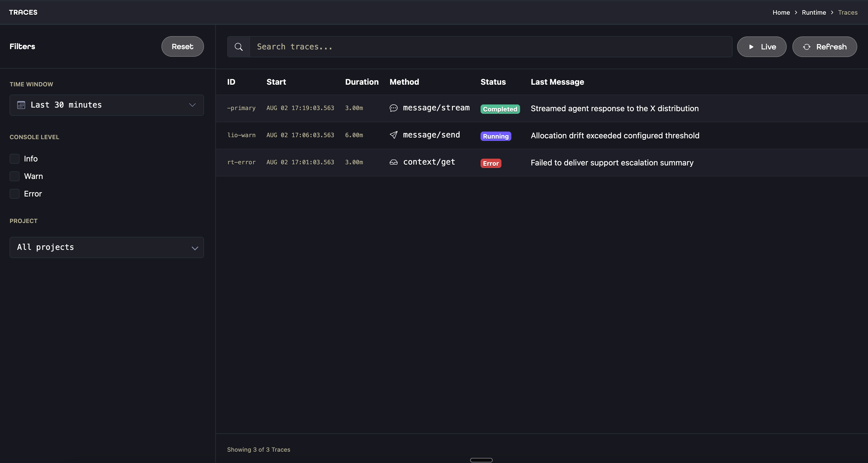Sort by the Status column header
868x463 pixels.
pos(493,82)
